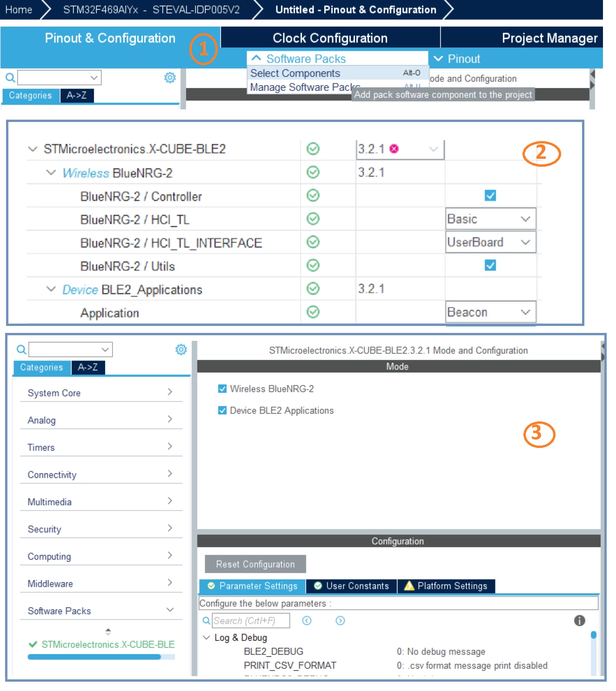Choose Manage Software Packs menu entry
616x691 pixels.
[305, 87]
